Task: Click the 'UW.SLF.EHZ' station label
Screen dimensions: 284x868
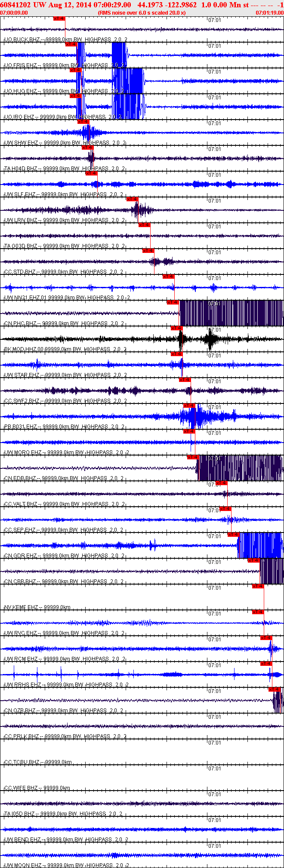Action: pos(20,194)
